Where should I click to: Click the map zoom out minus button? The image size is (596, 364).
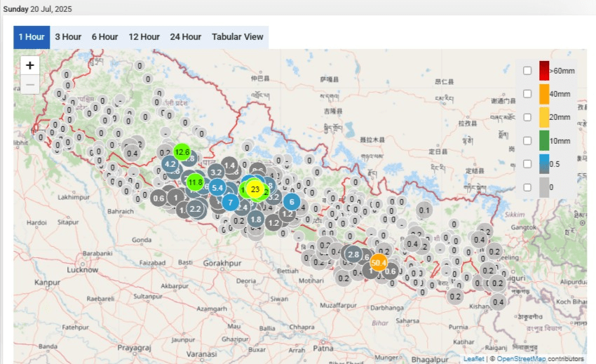click(x=29, y=85)
